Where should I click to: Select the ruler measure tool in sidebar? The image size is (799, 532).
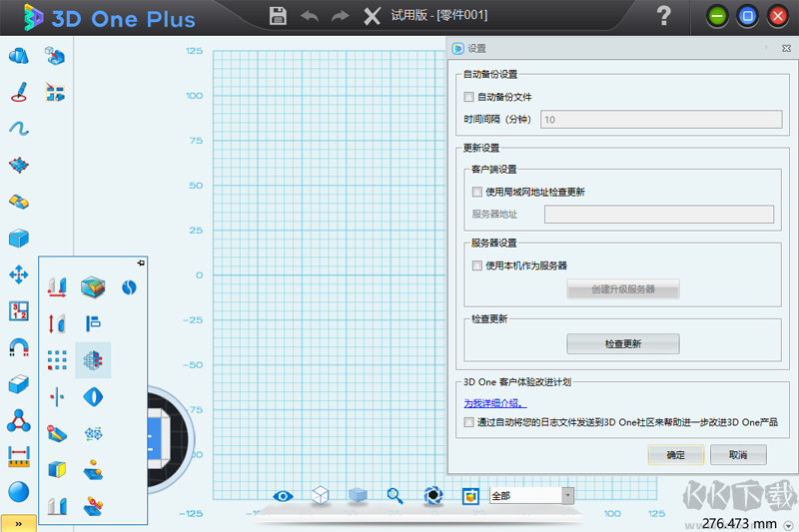tap(19, 455)
